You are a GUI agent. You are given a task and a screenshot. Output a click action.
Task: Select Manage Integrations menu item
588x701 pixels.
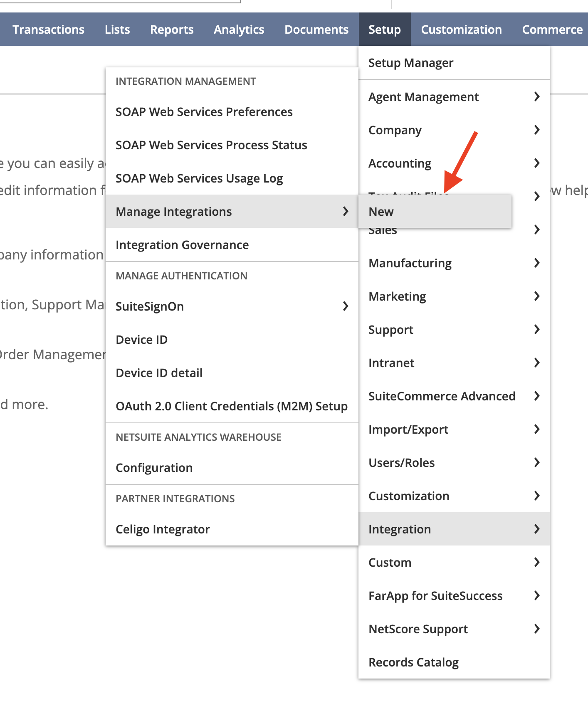pyautogui.click(x=232, y=212)
